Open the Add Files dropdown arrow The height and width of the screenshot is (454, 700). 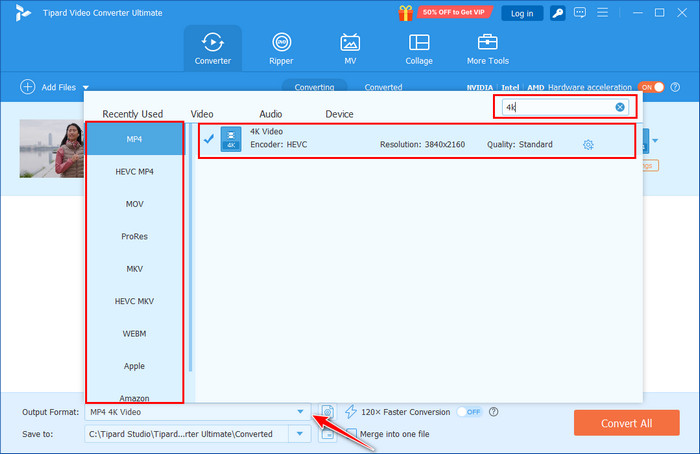coord(86,88)
